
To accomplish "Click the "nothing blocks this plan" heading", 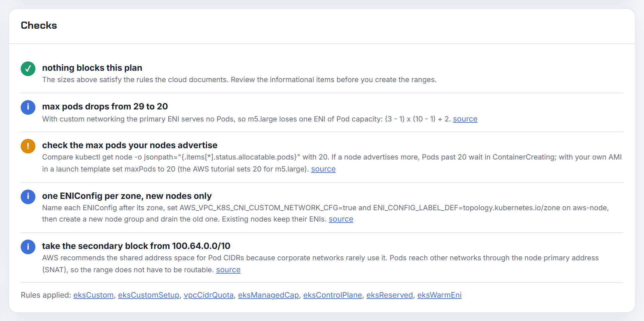I will [x=92, y=68].
